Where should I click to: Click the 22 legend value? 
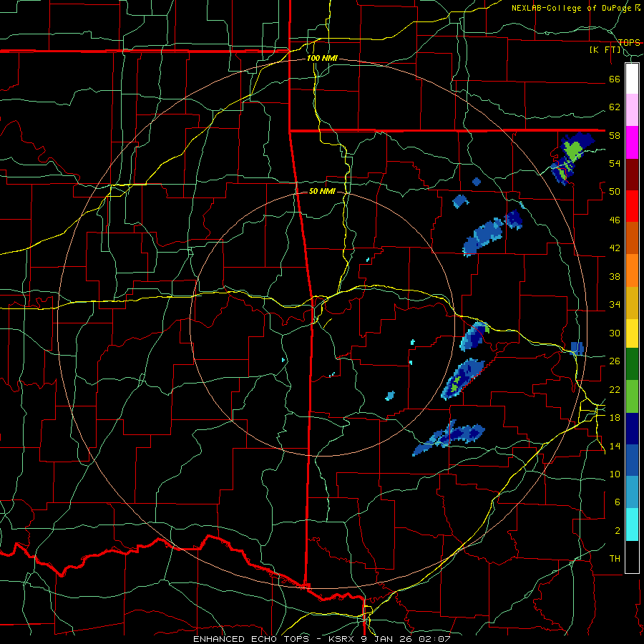coord(615,389)
